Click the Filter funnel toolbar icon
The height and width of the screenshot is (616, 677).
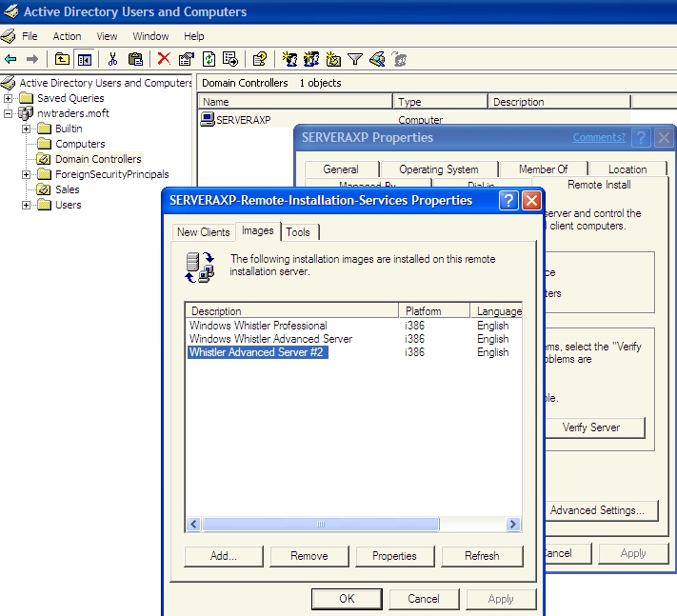point(355,59)
